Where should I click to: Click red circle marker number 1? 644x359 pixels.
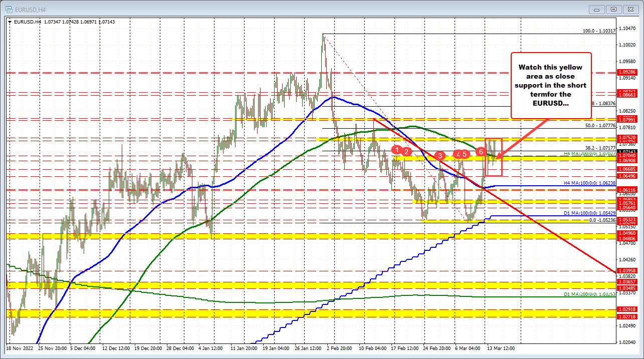tap(397, 149)
